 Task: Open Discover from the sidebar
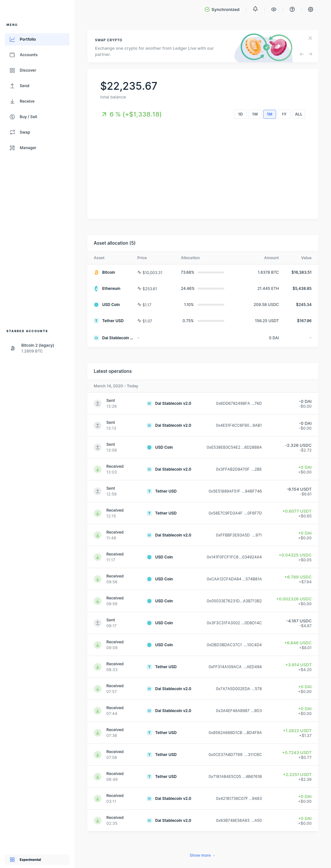click(37, 70)
